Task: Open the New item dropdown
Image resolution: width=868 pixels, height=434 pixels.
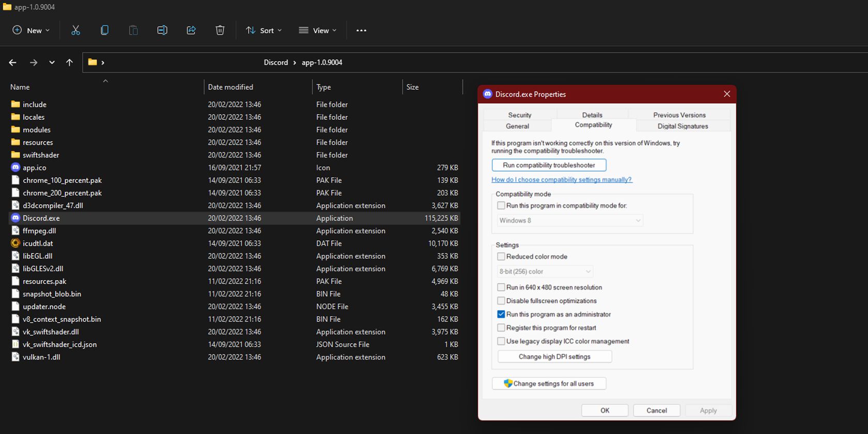Action: pos(31,30)
